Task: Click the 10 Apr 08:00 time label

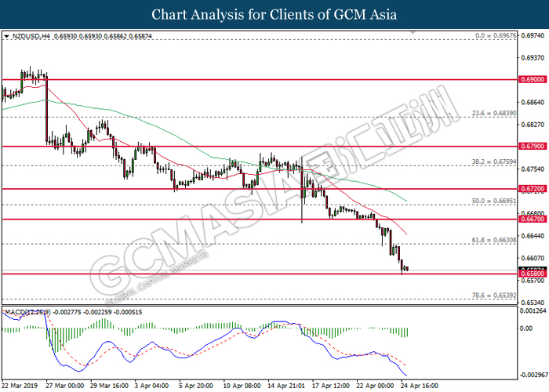Action: [x=242, y=386]
